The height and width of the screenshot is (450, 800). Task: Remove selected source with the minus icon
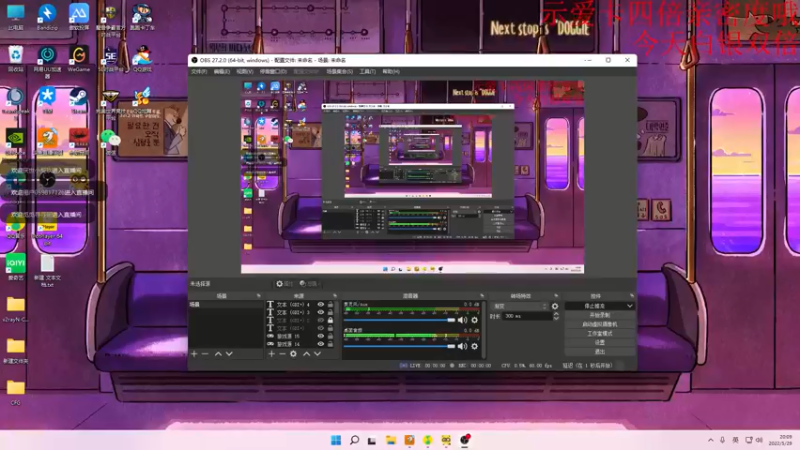coord(282,354)
